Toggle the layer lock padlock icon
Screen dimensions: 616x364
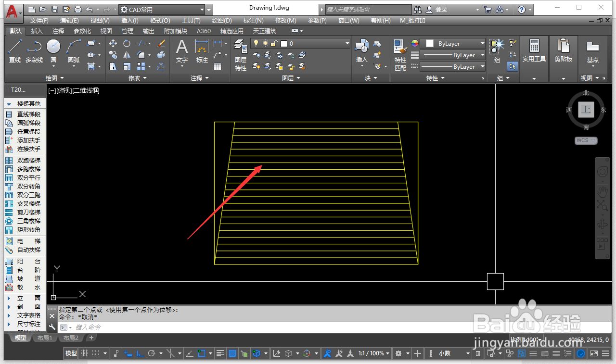(274, 43)
